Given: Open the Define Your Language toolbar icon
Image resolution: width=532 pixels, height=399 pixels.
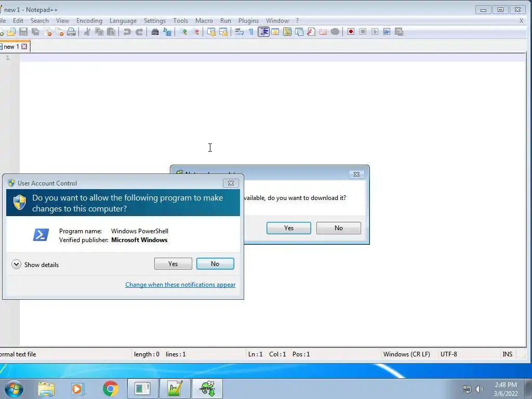Looking at the screenshot, I should click(x=275, y=32).
